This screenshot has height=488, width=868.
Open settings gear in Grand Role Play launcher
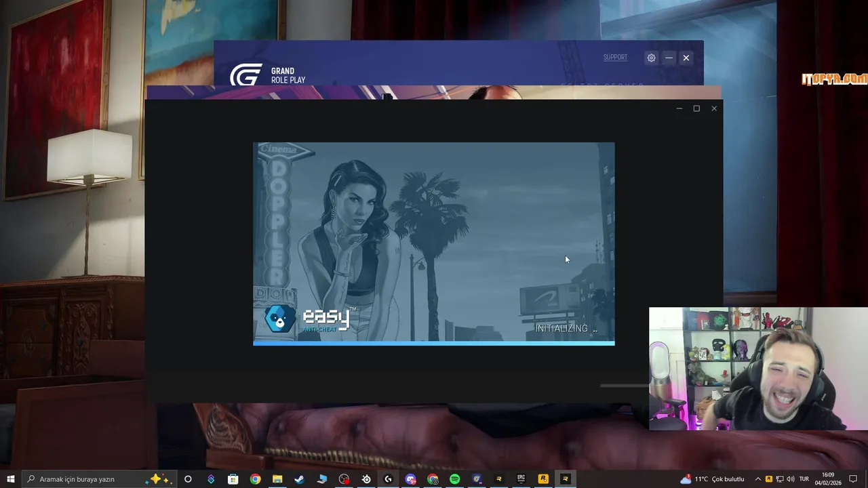[651, 58]
